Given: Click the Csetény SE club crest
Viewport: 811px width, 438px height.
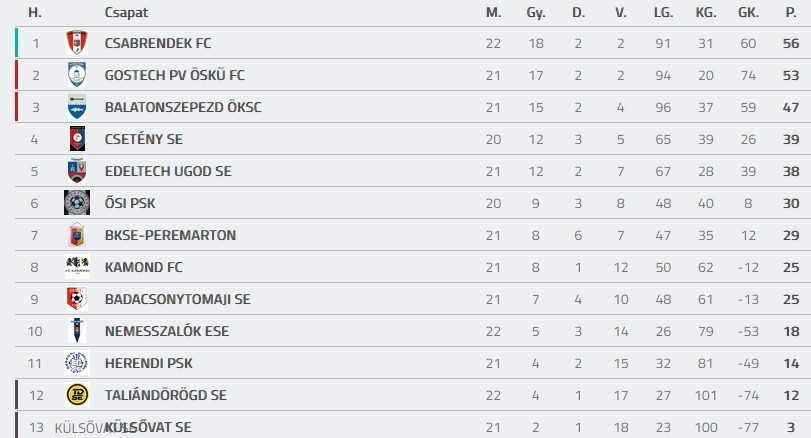Looking at the screenshot, I should coord(77,139).
